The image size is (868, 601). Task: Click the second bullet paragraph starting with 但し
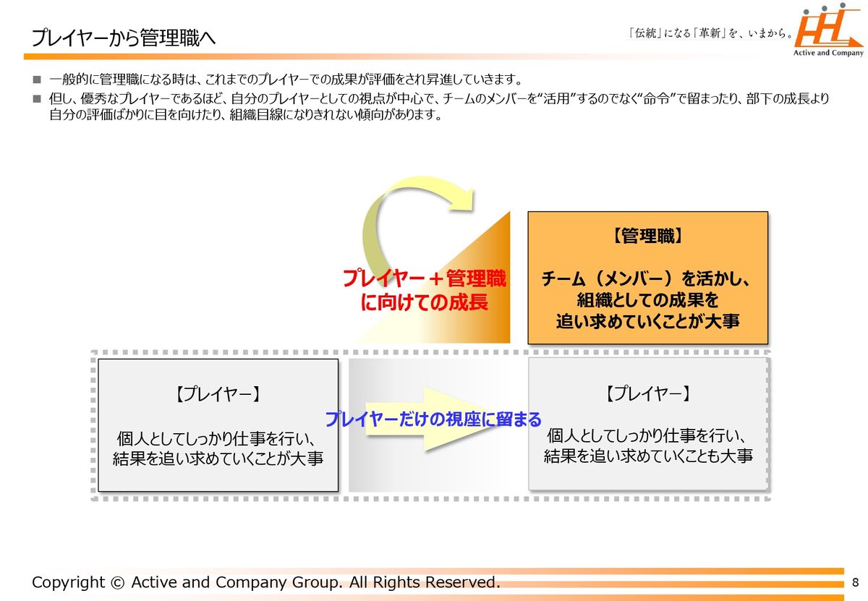[434, 106]
